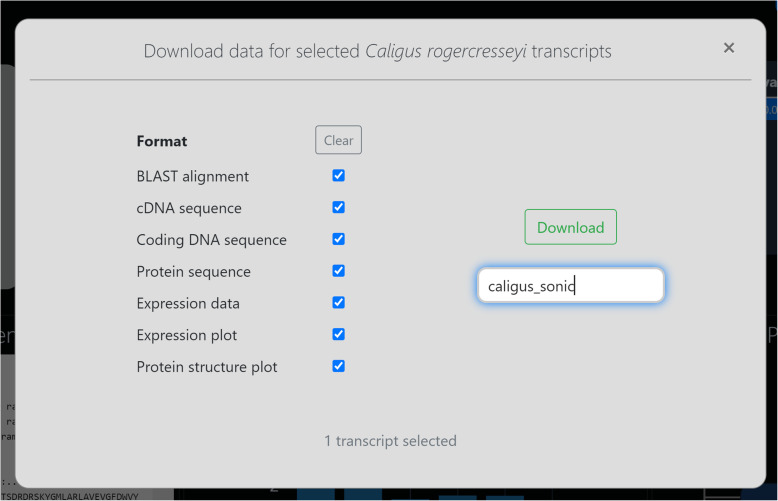Disable the Coding DNA sequence checkbox

coord(339,239)
